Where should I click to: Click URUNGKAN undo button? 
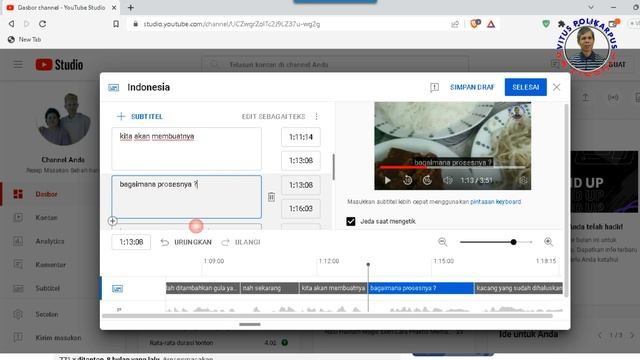186,242
